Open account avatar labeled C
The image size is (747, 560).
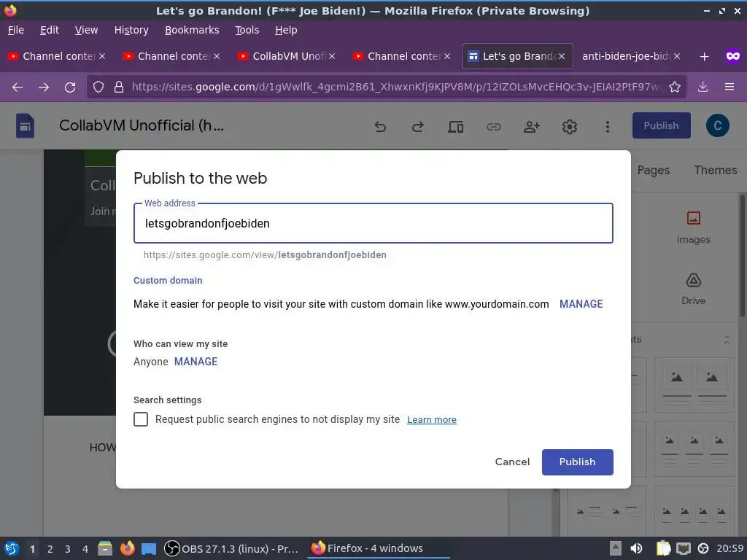click(718, 125)
